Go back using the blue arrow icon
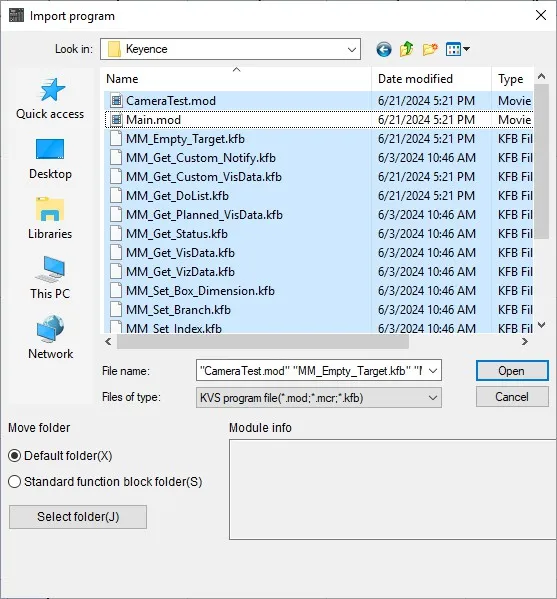 384,49
